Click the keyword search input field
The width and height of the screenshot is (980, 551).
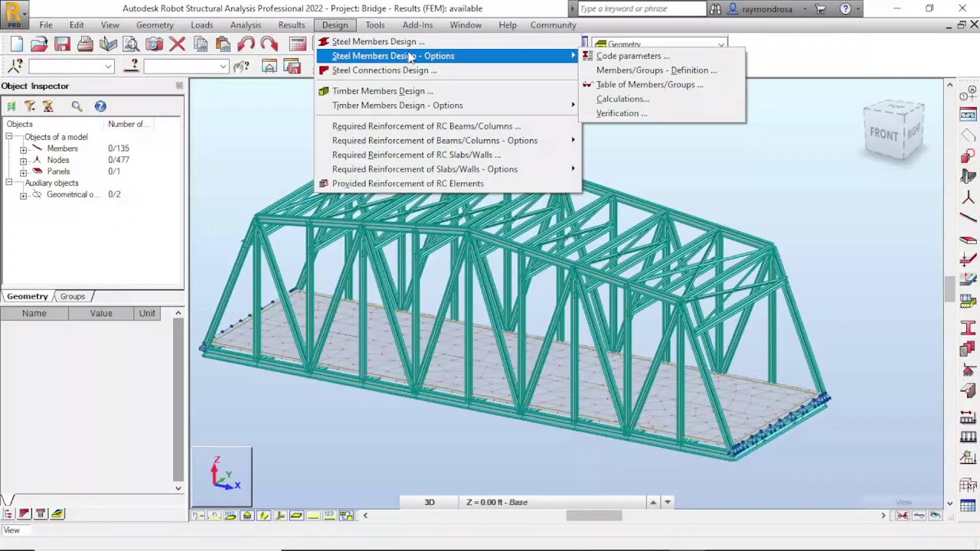coord(642,8)
